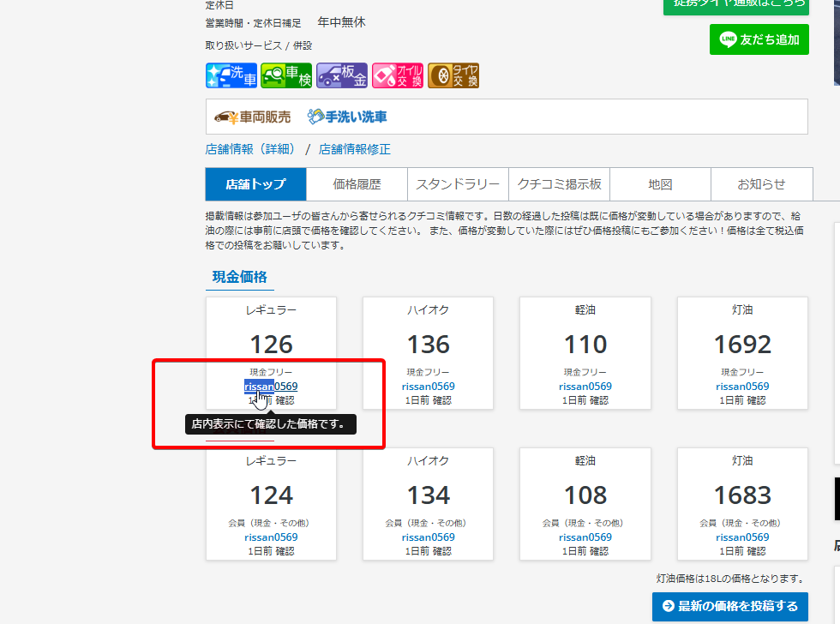840x624 pixels.
Task: Click the member diesel price 108
Action: click(x=585, y=495)
